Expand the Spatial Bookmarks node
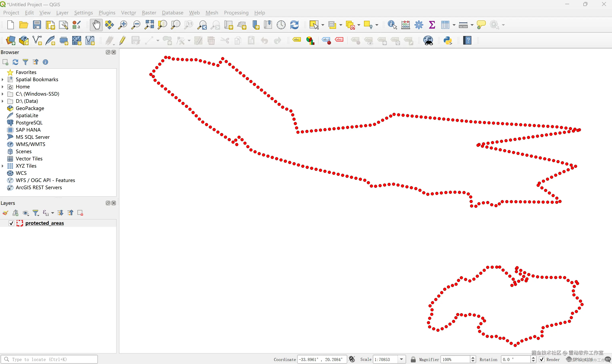 click(3, 79)
